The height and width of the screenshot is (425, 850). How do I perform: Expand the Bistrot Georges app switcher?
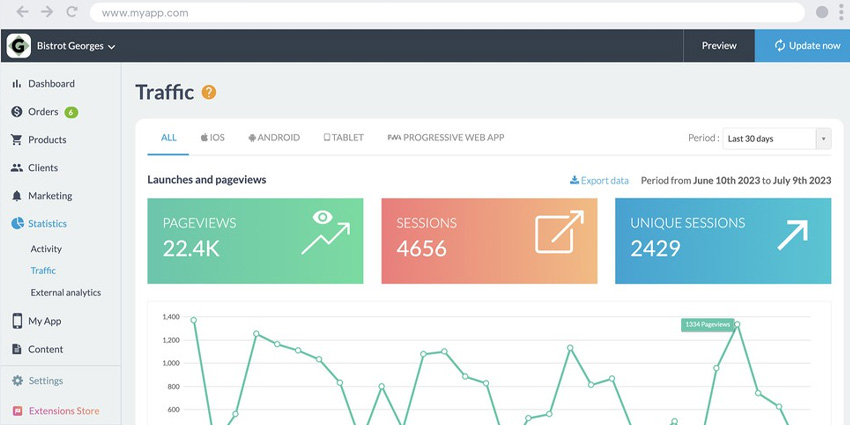tap(76, 46)
